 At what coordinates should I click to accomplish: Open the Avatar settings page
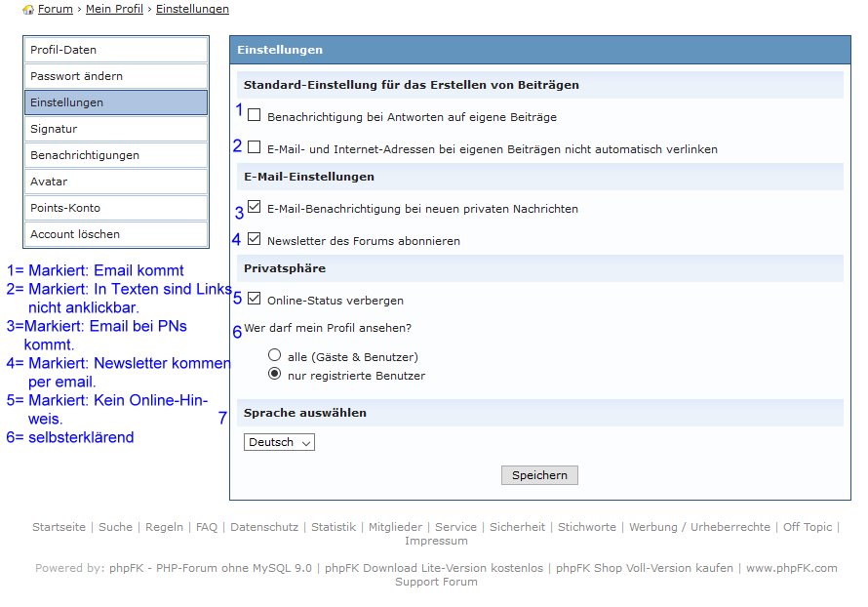(115, 182)
